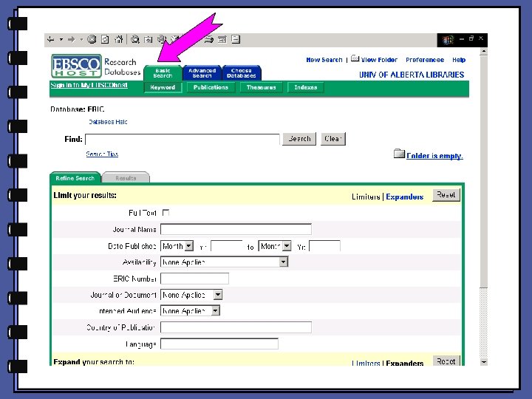Open the Publications sub-tab
Screen dimensions: 532x399
coord(211,87)
